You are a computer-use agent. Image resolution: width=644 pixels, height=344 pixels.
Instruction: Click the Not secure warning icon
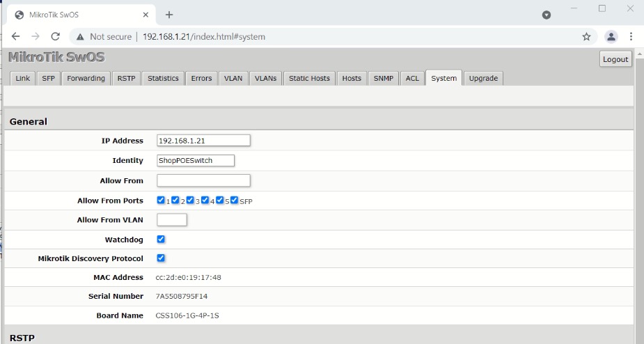click(81, 37)
